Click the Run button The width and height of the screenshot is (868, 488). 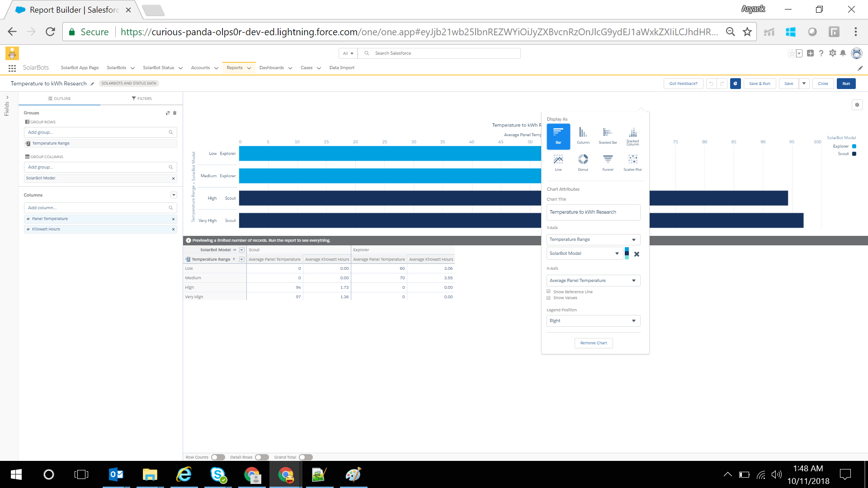click(846, 84)
